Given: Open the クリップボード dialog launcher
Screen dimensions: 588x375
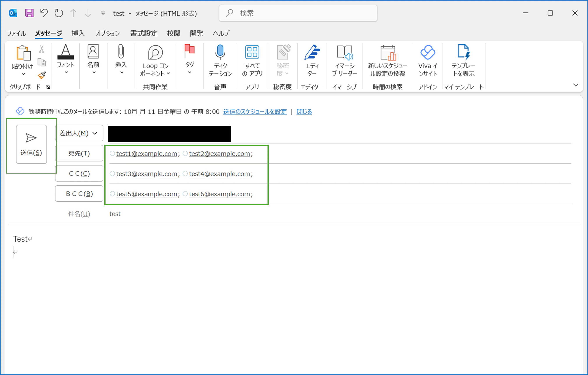Looking at the screenshot, I should pyautogui.click(x=48, y=87).
